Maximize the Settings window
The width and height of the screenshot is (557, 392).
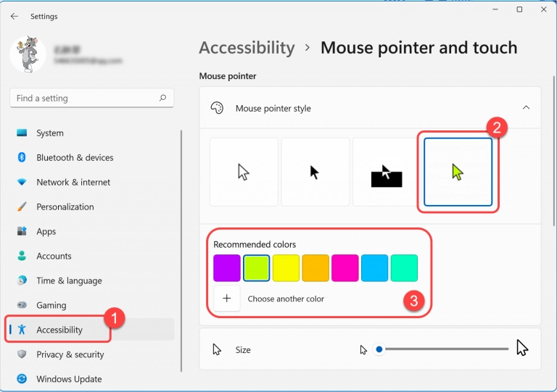tap(519, 9)
